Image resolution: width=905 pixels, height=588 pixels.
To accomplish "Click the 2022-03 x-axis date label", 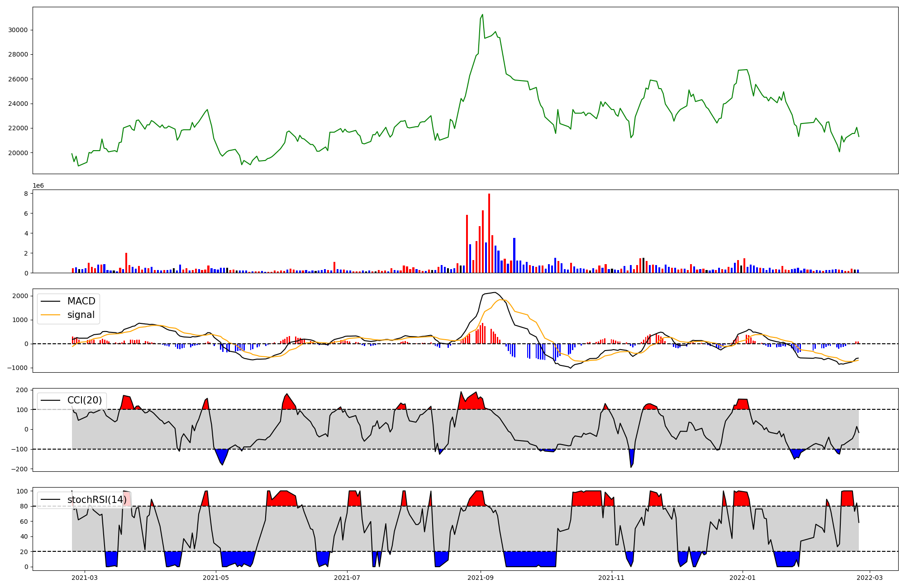I will point(869,578).
